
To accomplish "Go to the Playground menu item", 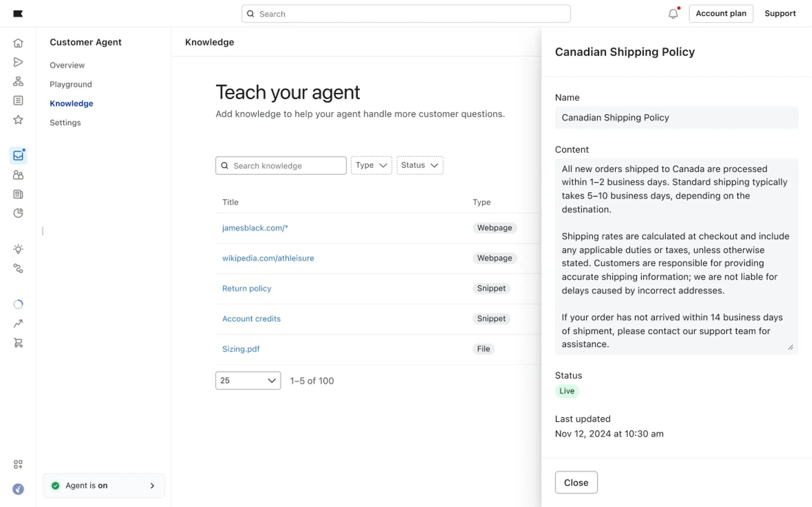I will click(71, 84).
